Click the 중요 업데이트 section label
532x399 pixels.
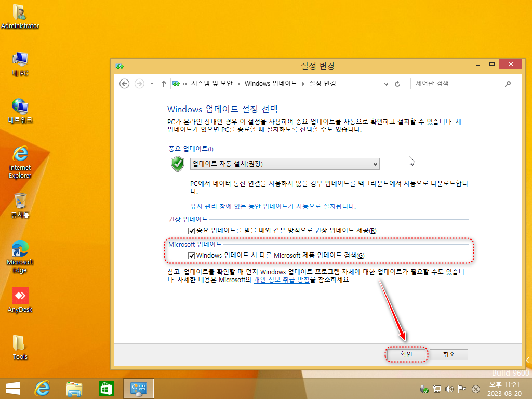coord(191,149)
